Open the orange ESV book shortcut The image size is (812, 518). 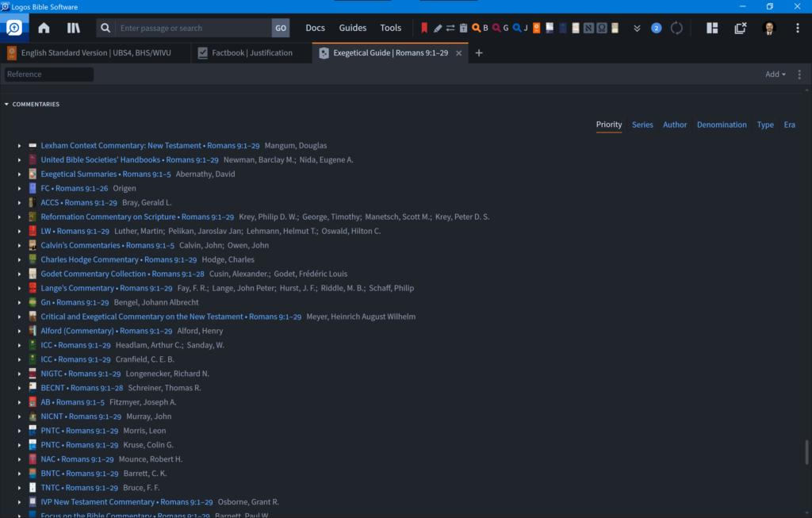537,28
